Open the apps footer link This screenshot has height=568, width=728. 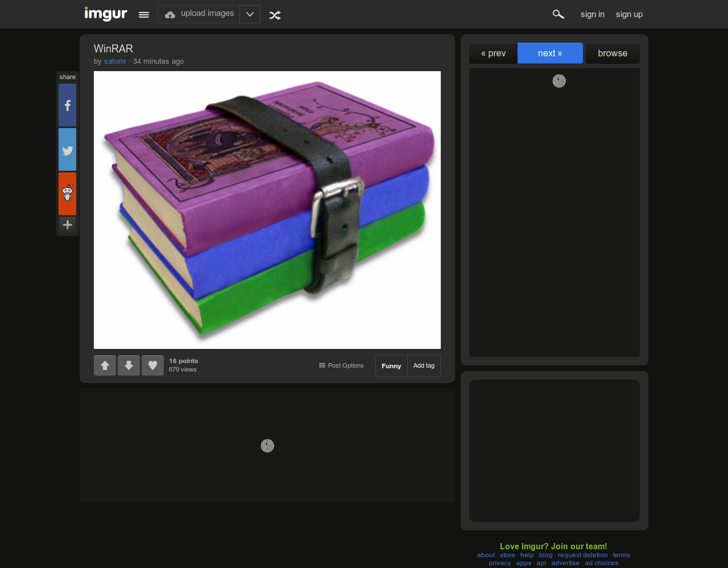coord(524,563)
